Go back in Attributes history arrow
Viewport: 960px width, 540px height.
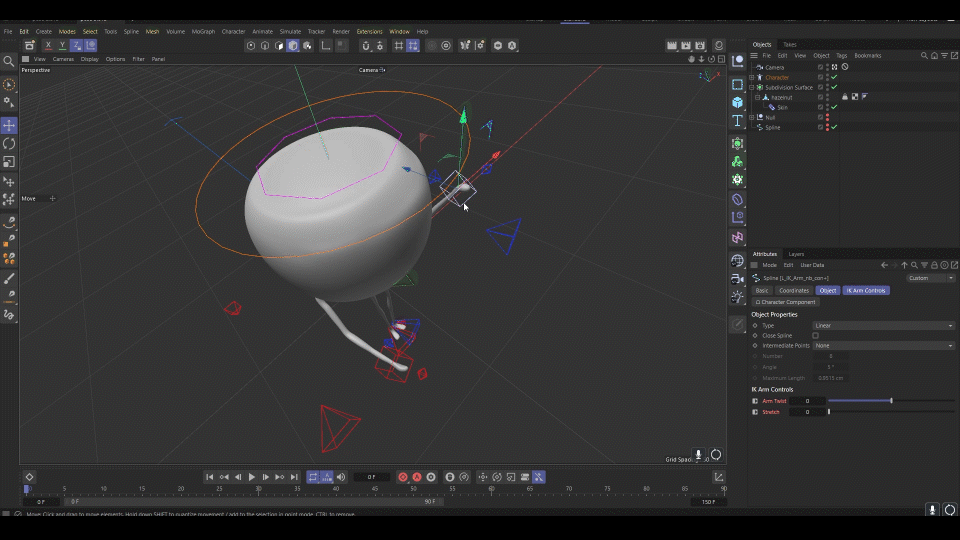[x=884, y=265]
